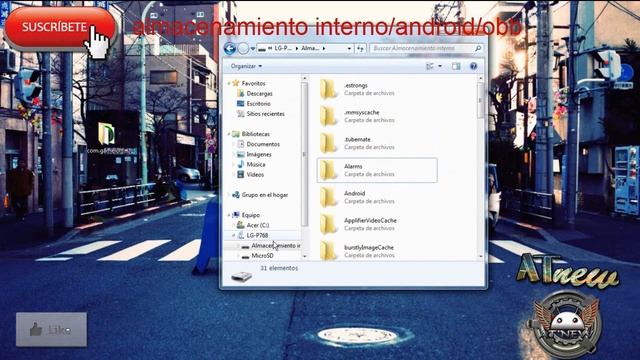Collapse the Favoritos tree group

pos(229,83)
